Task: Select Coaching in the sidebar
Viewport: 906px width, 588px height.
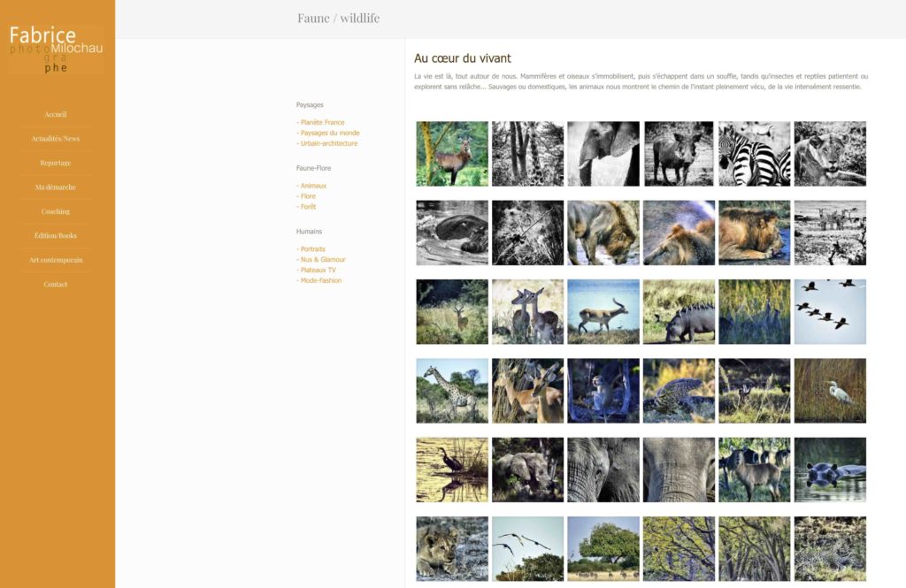Action: pyautogui.click(x=56, y=211)
